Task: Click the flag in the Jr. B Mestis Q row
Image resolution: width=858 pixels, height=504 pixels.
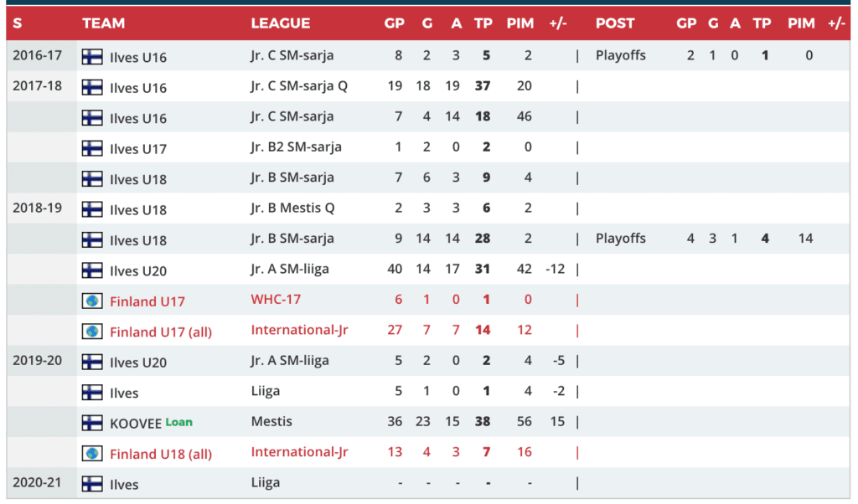Action: coord(92,209)
